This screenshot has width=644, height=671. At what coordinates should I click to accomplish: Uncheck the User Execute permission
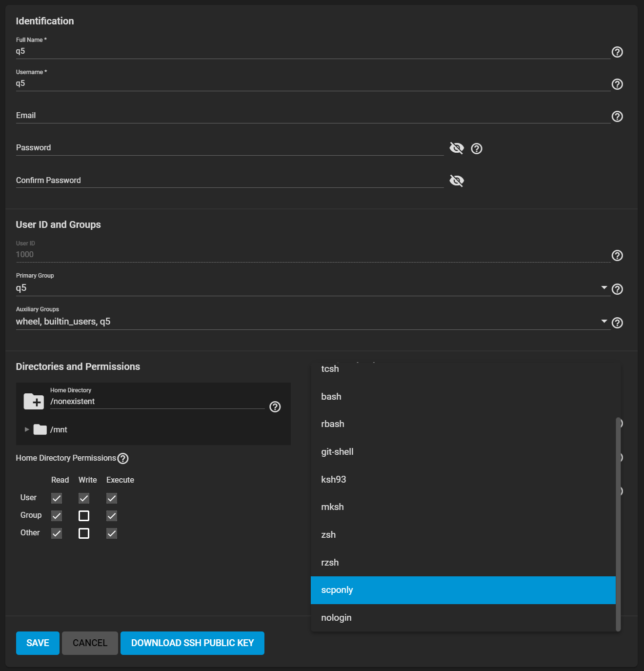point(112,498)
